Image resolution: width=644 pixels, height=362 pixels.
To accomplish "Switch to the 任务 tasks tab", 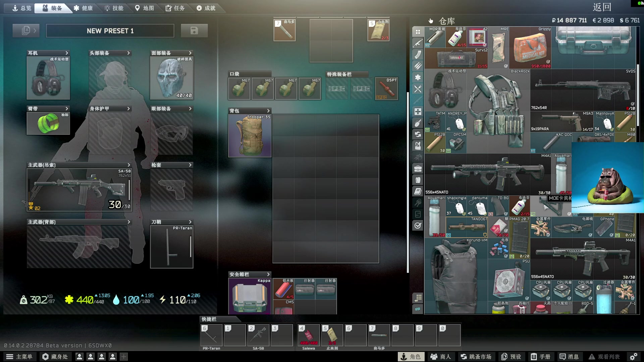I will point(175,8).
